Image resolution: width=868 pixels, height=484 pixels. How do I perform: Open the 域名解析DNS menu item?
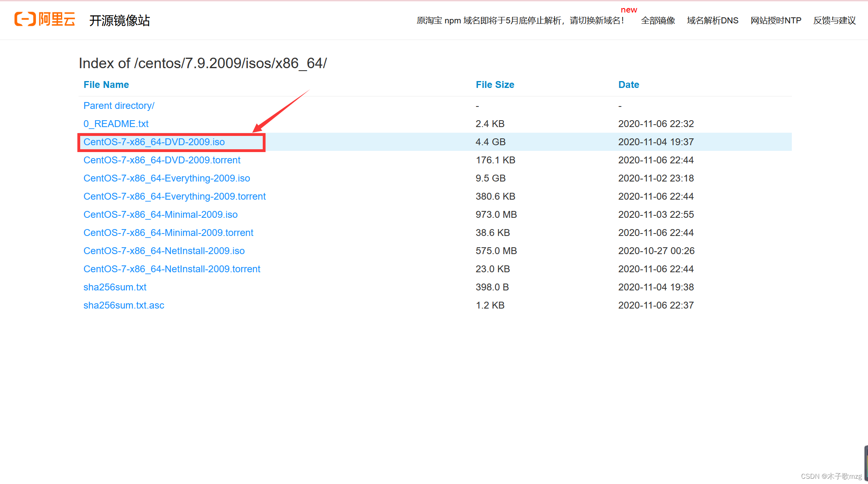pyautogui.click(x=712, y=21)
